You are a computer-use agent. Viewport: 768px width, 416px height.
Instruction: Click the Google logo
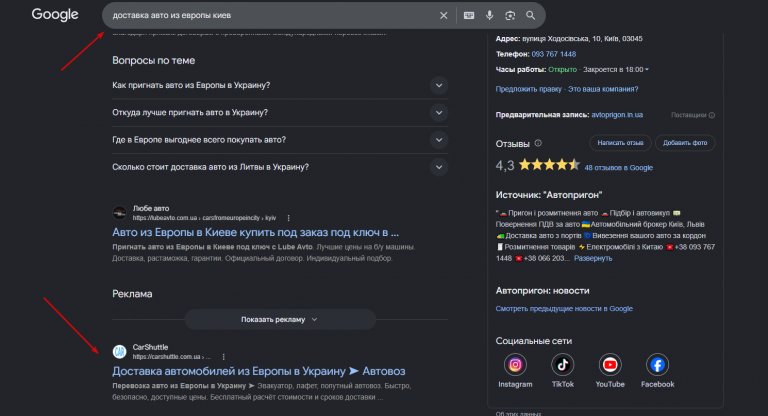(x=55, y=15)
